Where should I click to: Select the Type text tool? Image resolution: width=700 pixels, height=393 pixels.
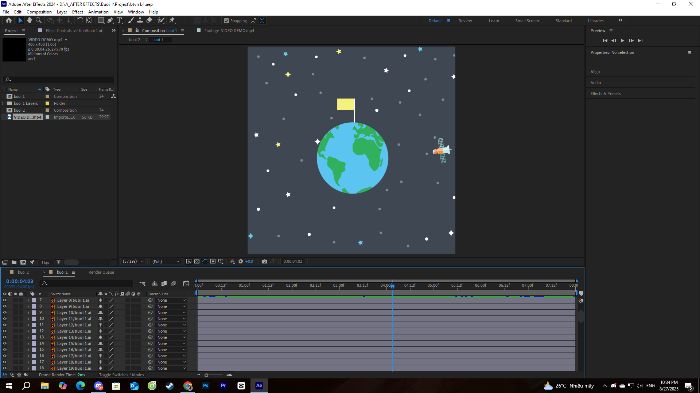coord(120,21)
